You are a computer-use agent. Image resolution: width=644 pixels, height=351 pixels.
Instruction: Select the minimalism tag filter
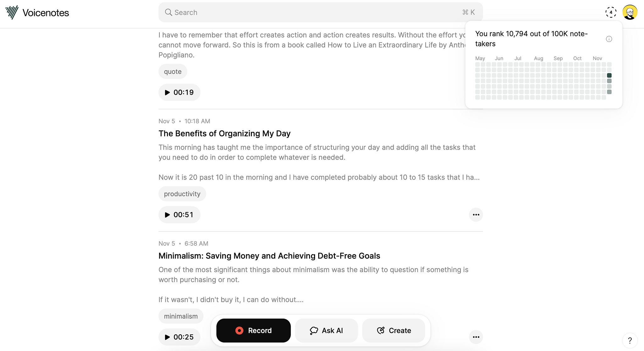[x=180, y=315]
